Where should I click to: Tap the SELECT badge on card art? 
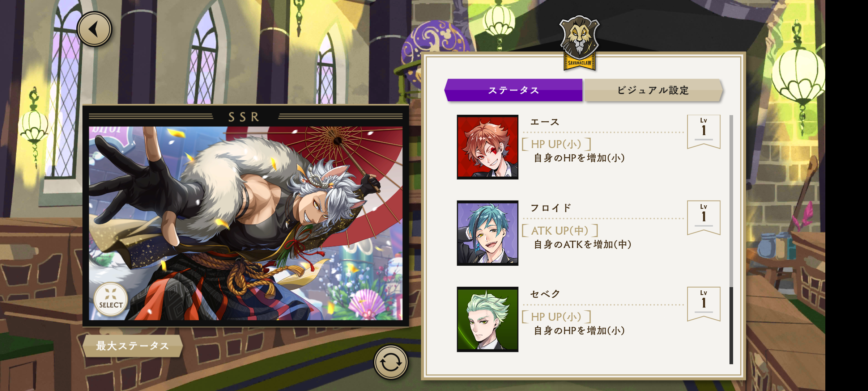coord(111,299)
